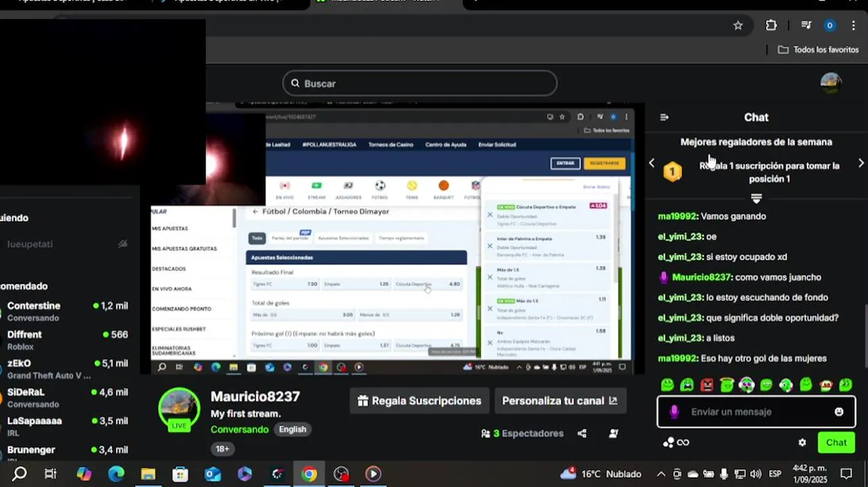Open SiDeRaL recommended channel
Image resolution: width=868 pixels, height=487 pixels.
66,398
